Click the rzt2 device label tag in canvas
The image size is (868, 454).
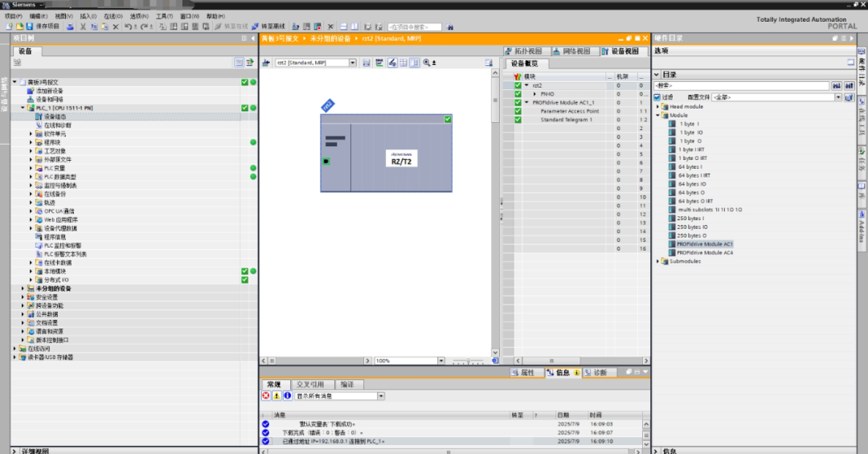coord(328,105)
